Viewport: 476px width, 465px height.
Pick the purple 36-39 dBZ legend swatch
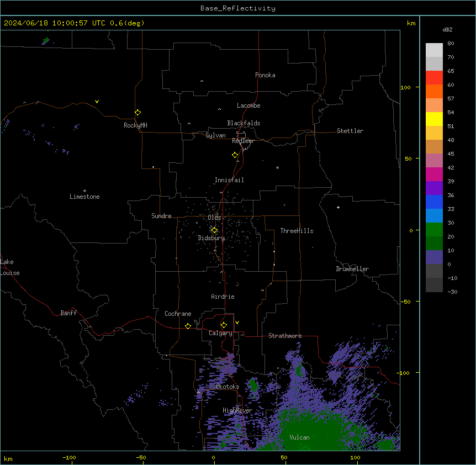(434, 188)
